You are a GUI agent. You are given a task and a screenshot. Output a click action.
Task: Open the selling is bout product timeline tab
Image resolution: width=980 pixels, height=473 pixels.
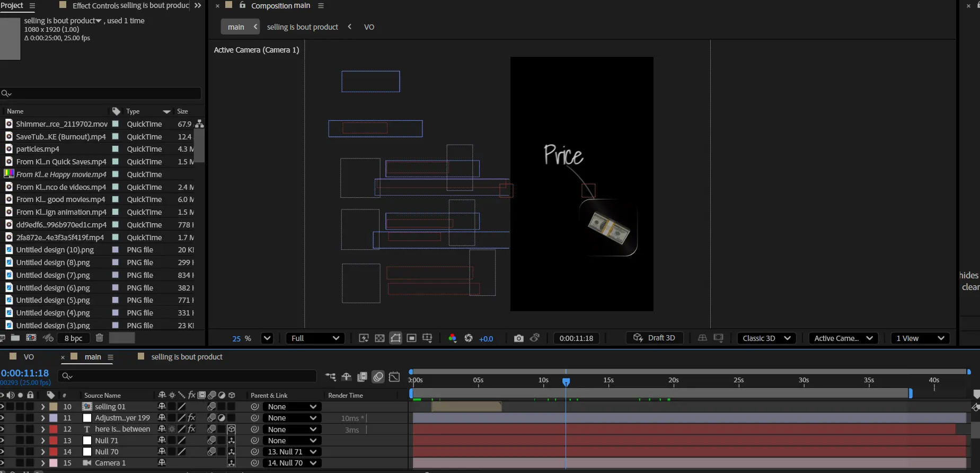(187, 357)
